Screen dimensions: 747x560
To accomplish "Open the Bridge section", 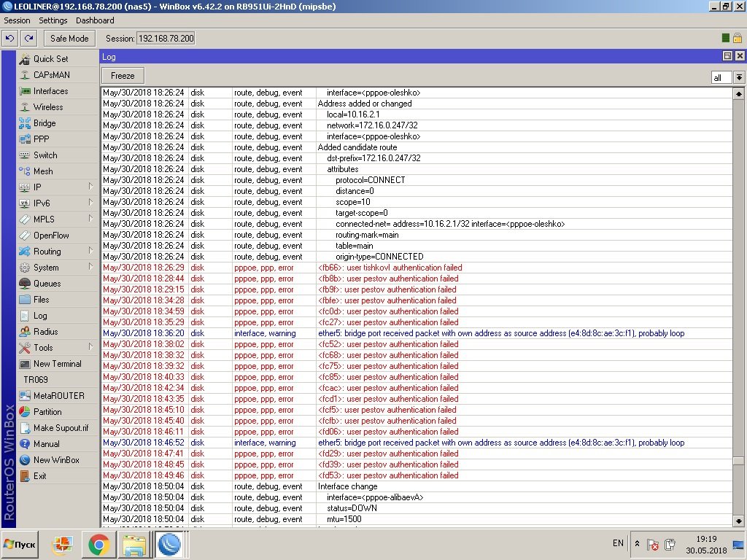I will [x=44, y=123].
